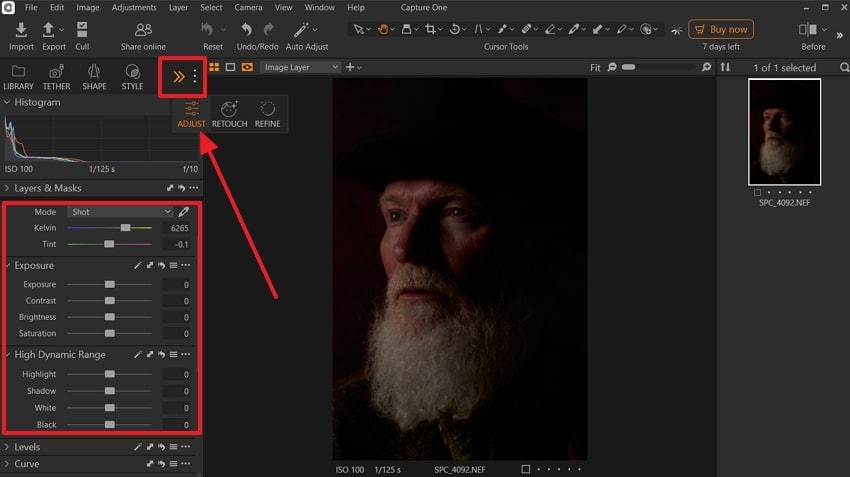Click the Tint slider handle
The height and width of the screenshot is (477, 850).
109,244
